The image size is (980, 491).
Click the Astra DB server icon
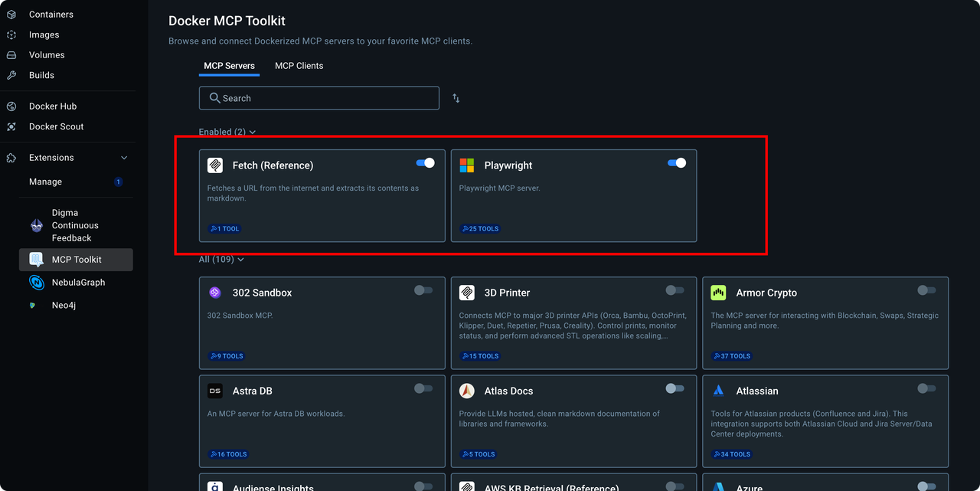[215, 391]
